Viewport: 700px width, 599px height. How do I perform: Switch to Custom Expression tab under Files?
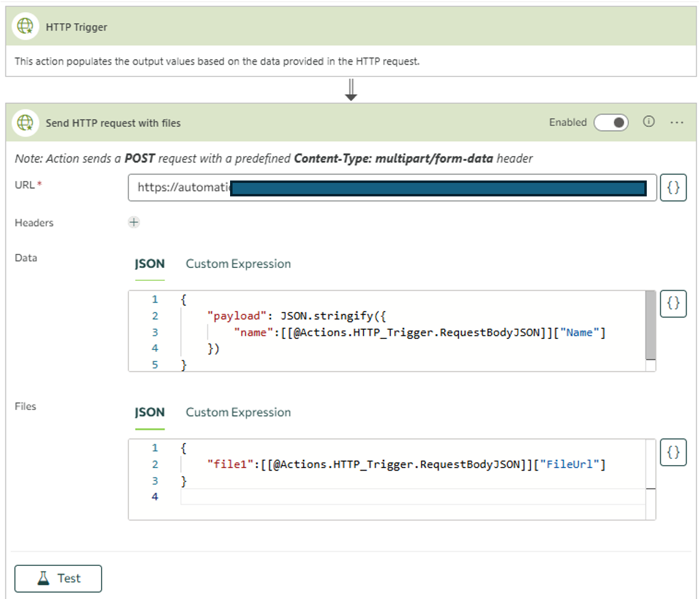[x=238, y=412]
